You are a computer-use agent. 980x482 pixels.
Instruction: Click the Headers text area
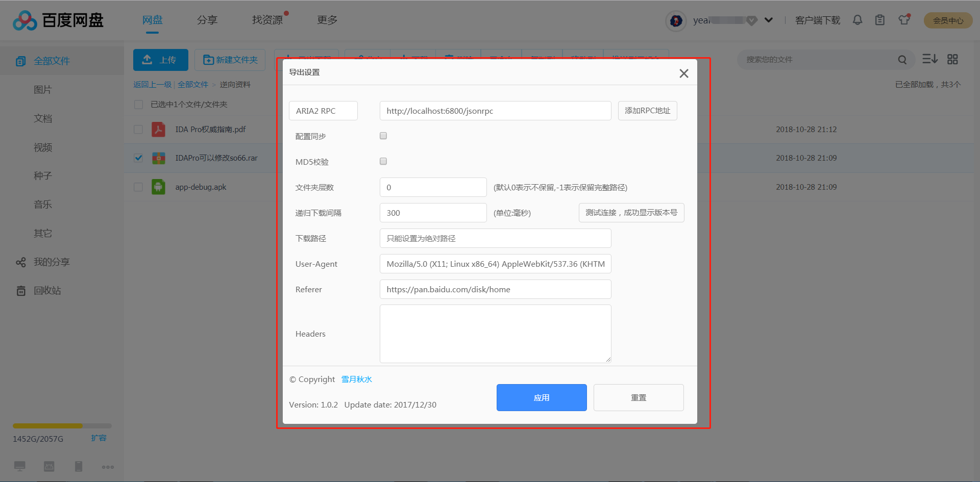point(496,334)
